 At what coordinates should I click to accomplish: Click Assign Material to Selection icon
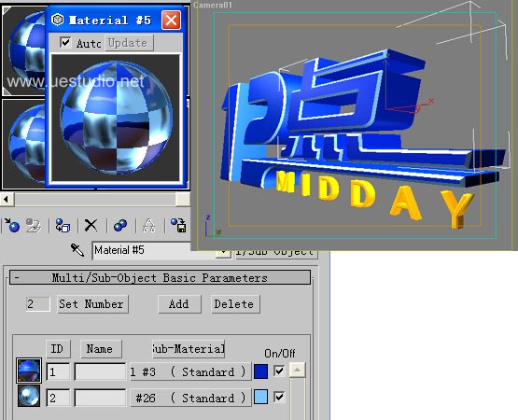tap(63, 225)
